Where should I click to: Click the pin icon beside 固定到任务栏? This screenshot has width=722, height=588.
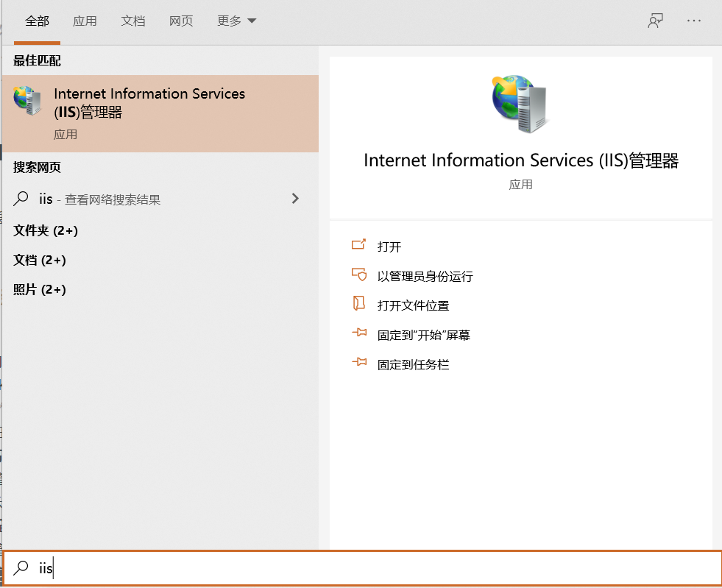360,362
